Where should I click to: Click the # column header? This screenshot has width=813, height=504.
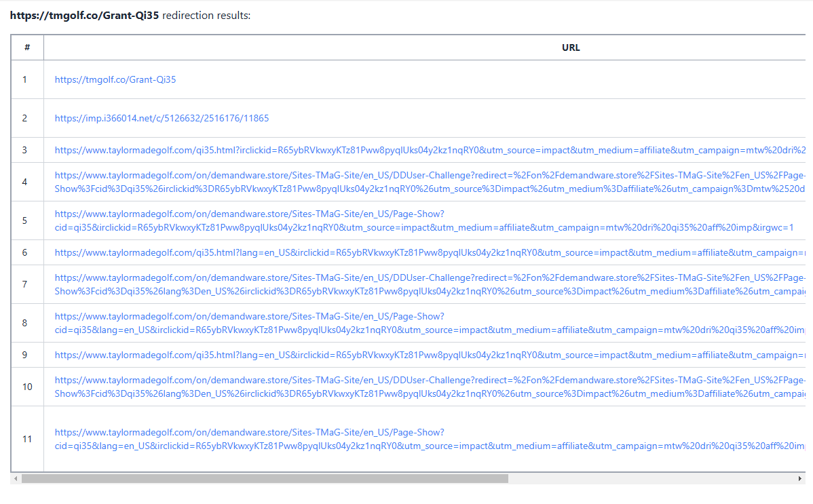pyautogui.click(x=27, y=47)
